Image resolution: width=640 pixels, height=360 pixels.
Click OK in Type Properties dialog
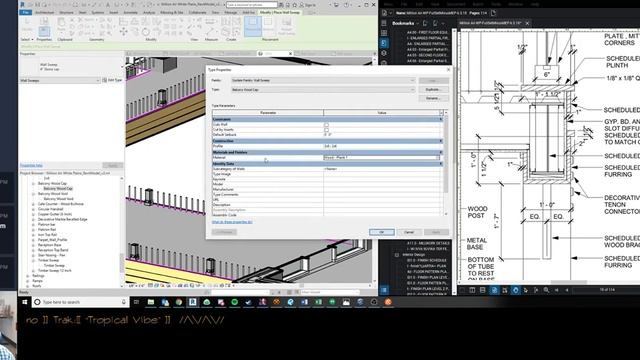tap(382, 232)
